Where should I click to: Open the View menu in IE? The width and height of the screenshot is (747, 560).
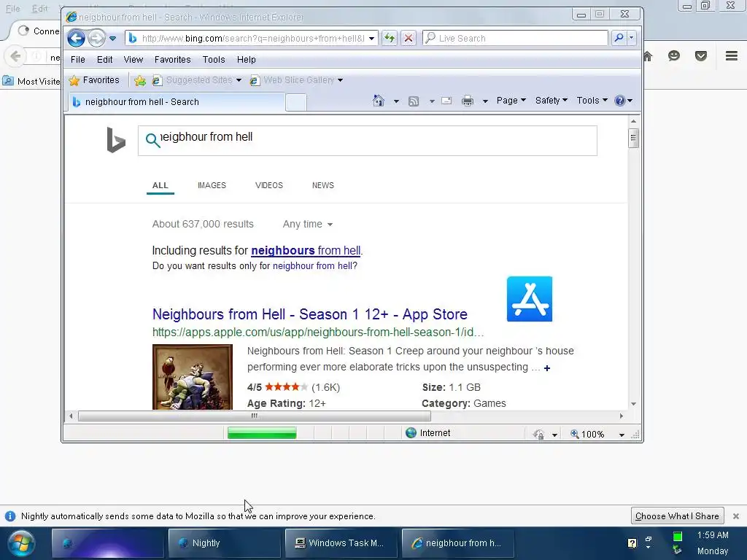click(x=133, y=60)
